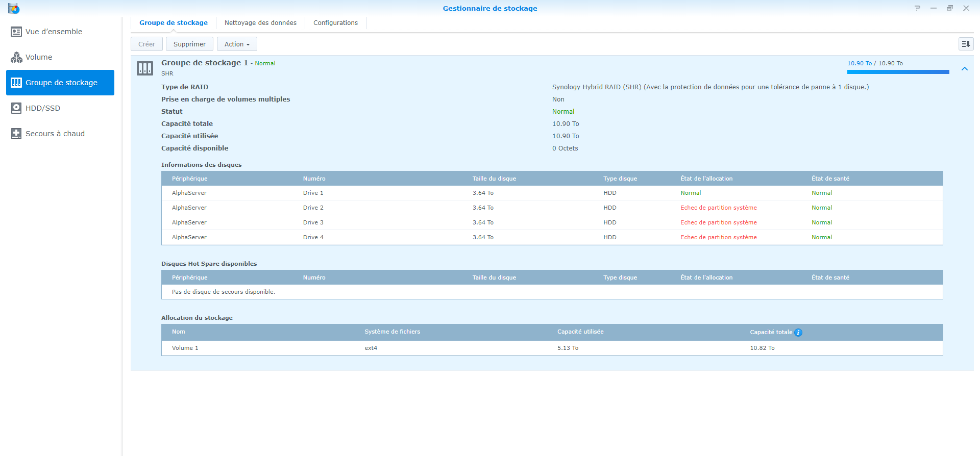Click the Volume cubes icon in sidebar
This screenshot has width=980, height=456.
(16, 57)
